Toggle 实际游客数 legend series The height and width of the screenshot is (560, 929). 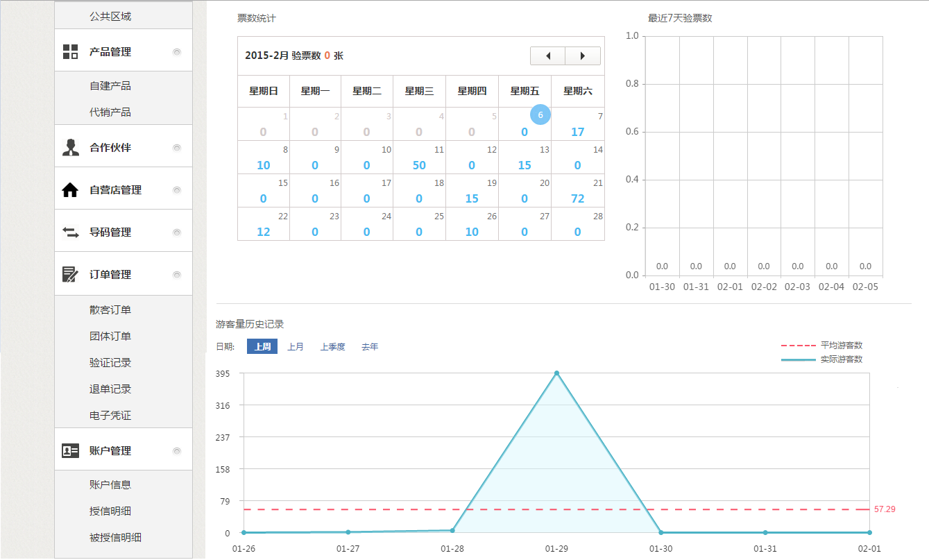822,359
